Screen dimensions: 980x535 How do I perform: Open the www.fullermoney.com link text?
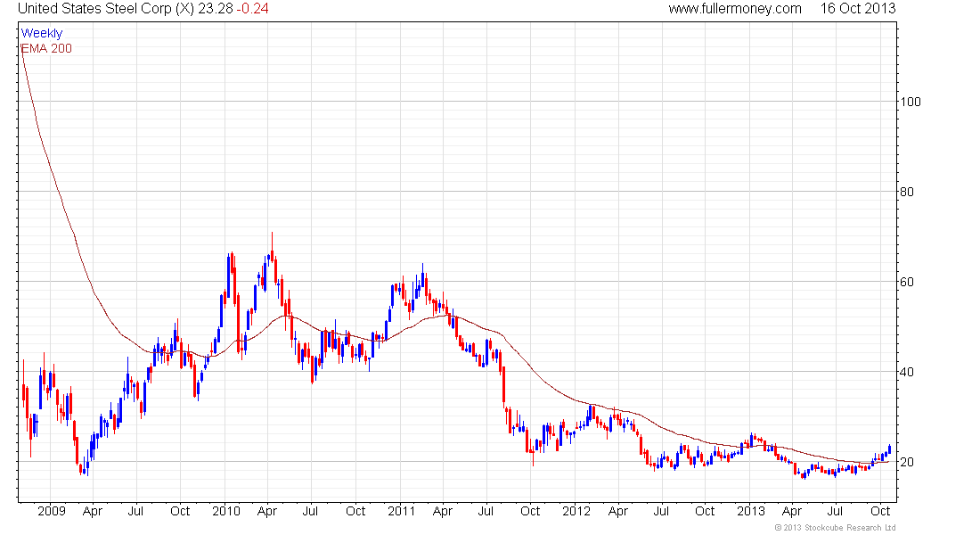pyautogui.click(x=735, y=9)
